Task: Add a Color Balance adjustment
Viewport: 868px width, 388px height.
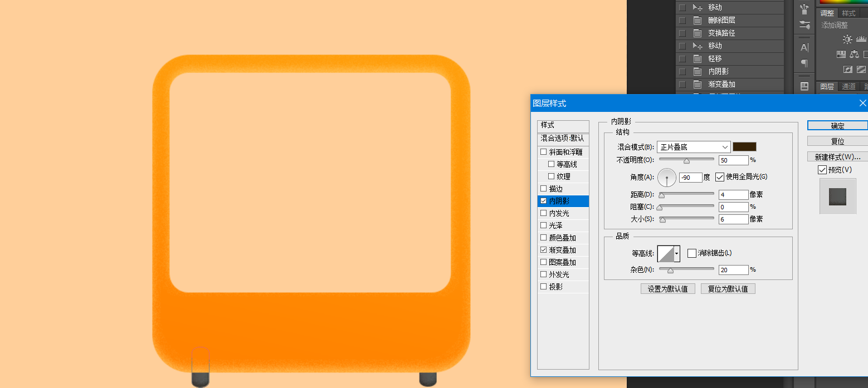Action: click(854, 54)
